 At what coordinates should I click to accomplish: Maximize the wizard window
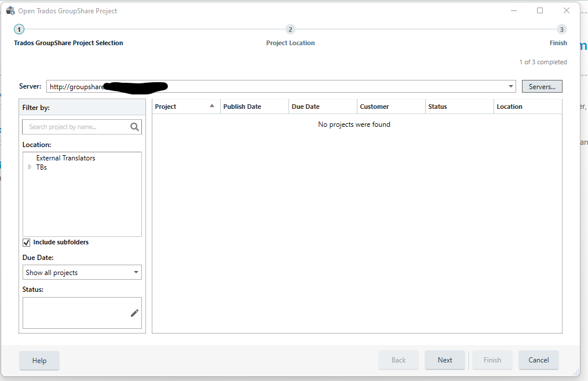[x=540, y=10]
